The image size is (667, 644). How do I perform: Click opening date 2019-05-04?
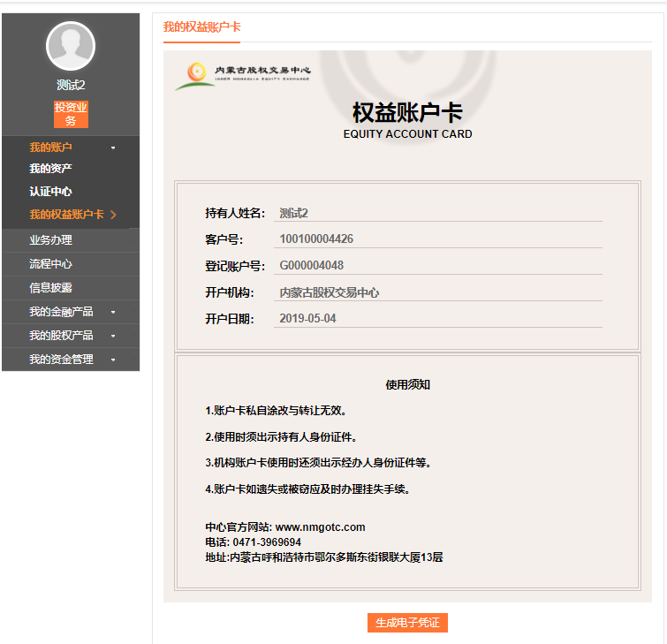307,318
